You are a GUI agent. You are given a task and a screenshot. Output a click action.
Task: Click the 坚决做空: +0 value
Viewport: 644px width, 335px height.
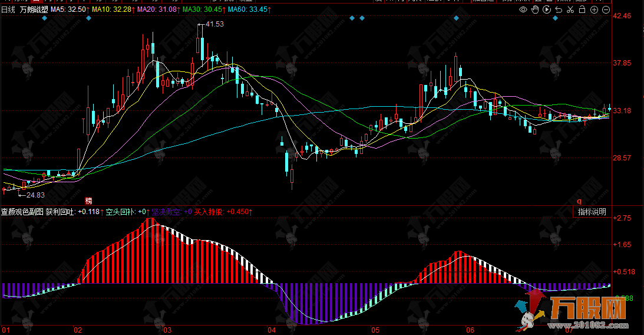pyautogui.click(x=171, y=212)
